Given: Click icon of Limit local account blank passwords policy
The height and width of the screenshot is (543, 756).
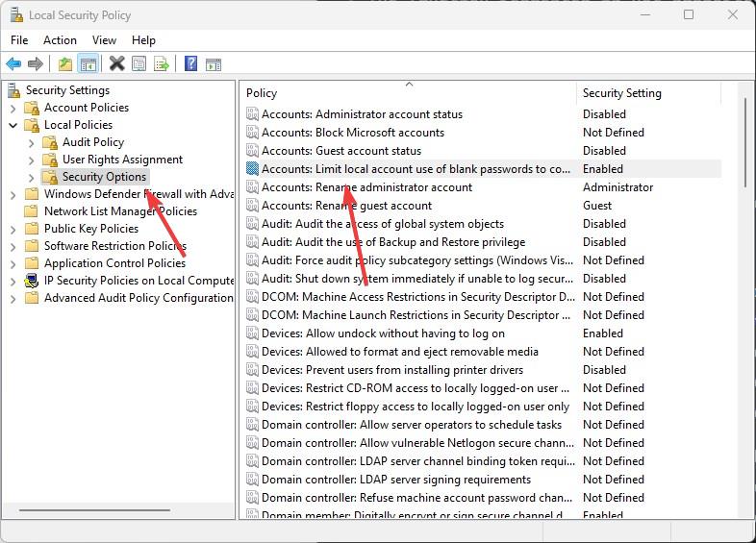Looking at the screenshot, I should pyautogui.click(x=252, y=168).
